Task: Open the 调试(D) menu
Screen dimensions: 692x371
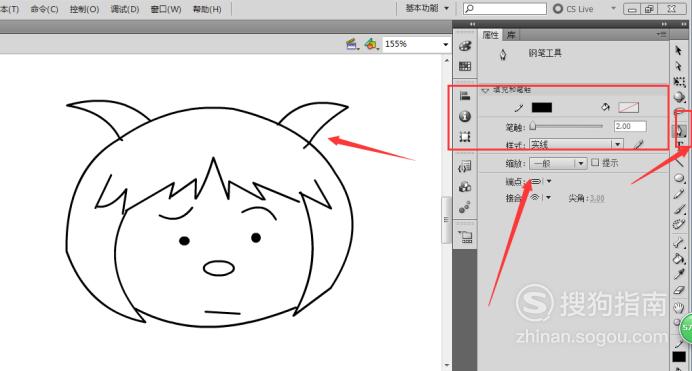Action: pos(125,9)
